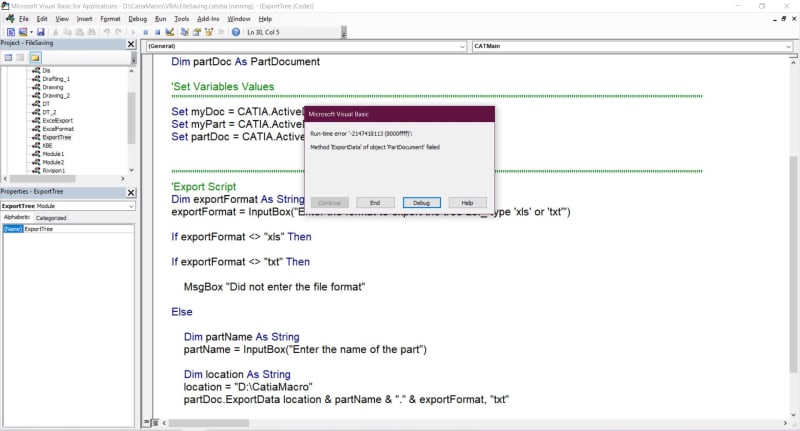This screenshot has height=431, width=800.
Task: Click View Code icon in Project panel
Action: click(x=8, y=58)
